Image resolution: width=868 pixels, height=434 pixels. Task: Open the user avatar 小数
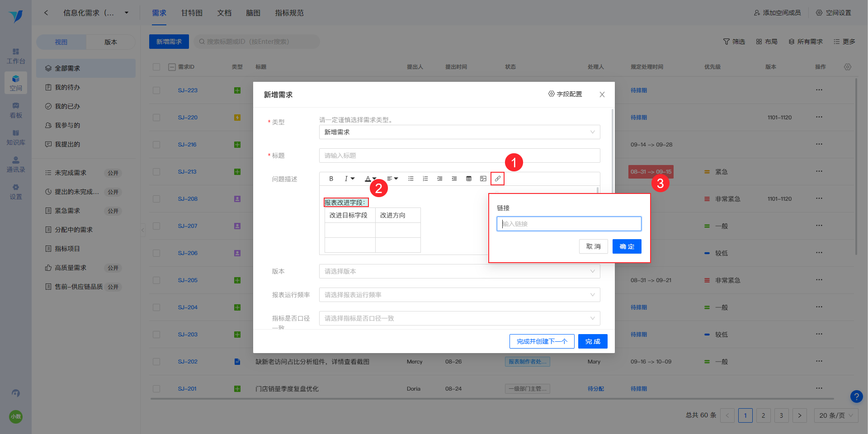tap(16, 416)
